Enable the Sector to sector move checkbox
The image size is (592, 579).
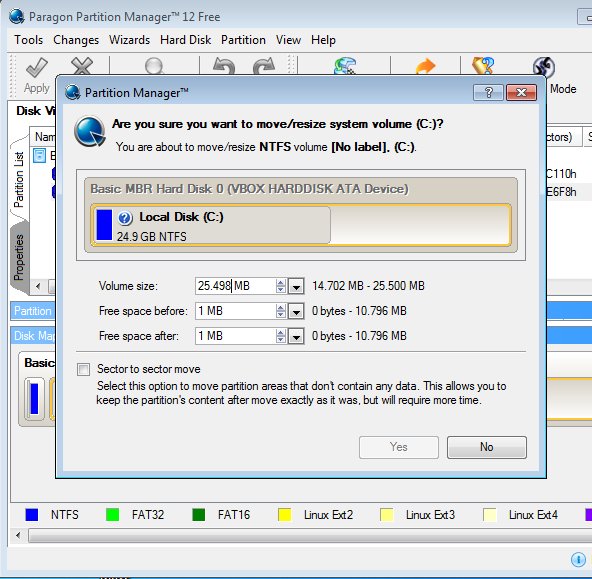tap(83, 369)
